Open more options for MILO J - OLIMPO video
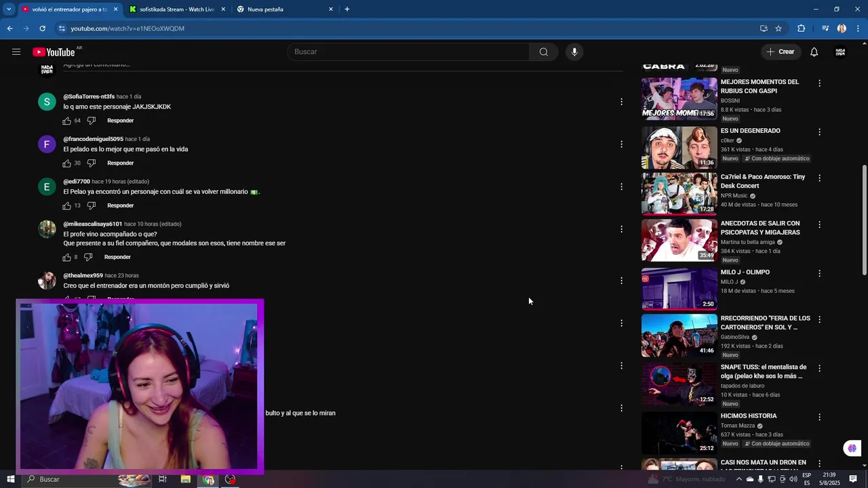Screen dimensions: 868x488 [x=819, y=273]
